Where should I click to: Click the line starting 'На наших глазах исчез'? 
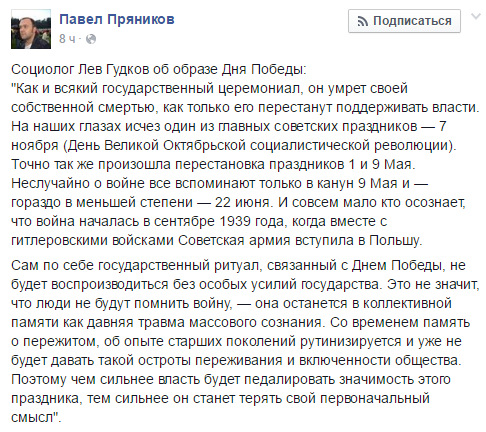point(229,126)
